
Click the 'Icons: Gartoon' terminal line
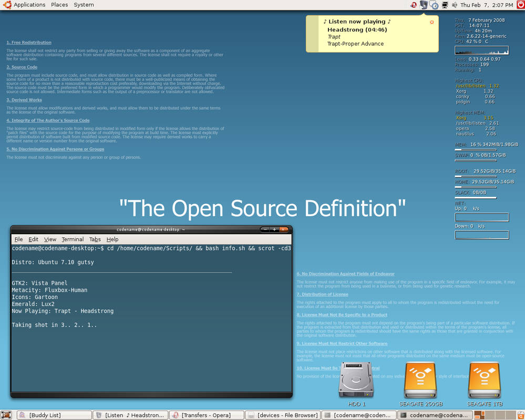tap(35, 297)
